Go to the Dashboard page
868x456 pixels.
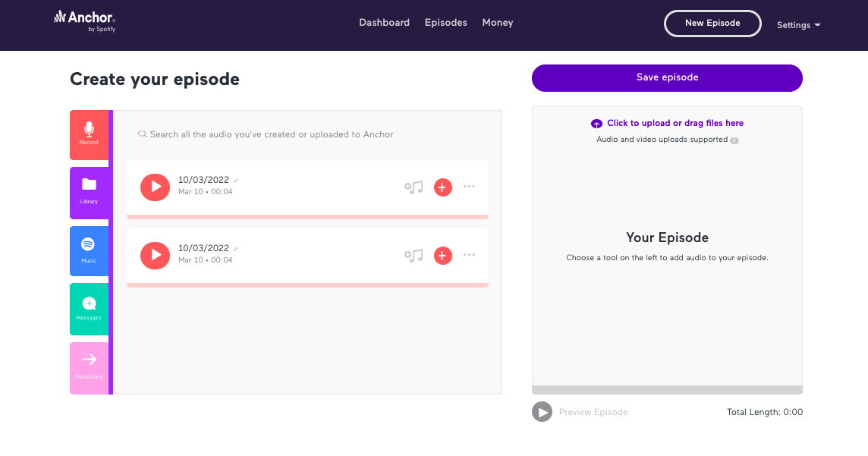(384, 23)
